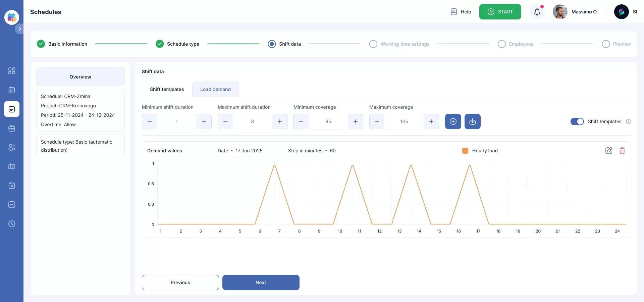Select the Working time settings step

point(373,44)
